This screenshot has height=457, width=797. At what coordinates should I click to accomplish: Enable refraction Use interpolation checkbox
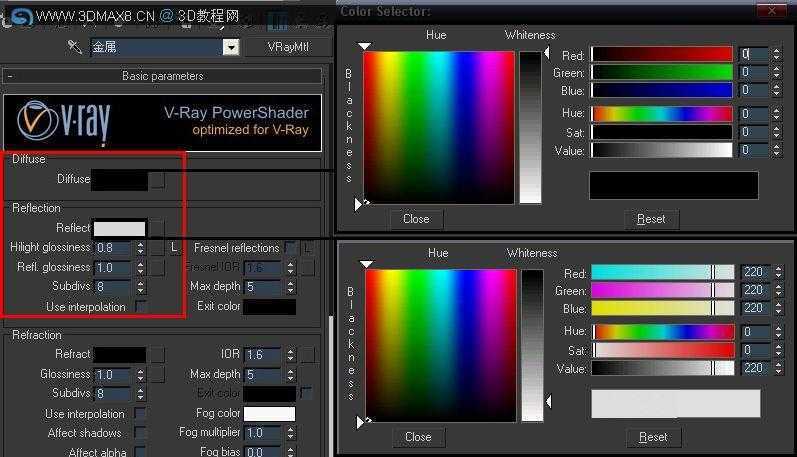[140, 413]
